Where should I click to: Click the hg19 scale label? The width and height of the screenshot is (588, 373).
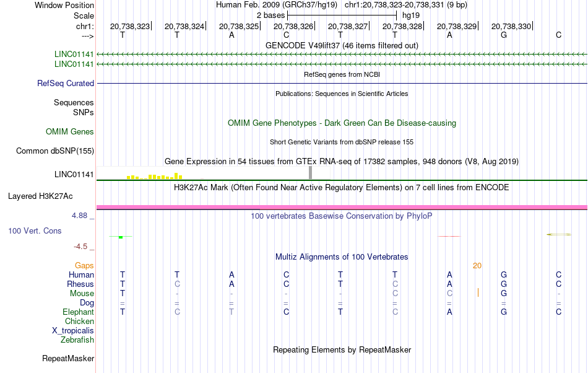[411, 15]
